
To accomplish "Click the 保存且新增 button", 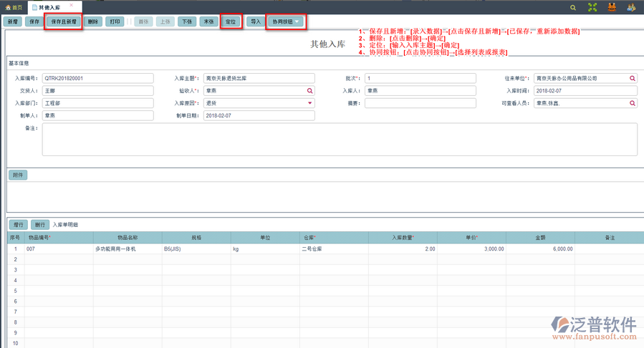I will [x=64, y=21].
